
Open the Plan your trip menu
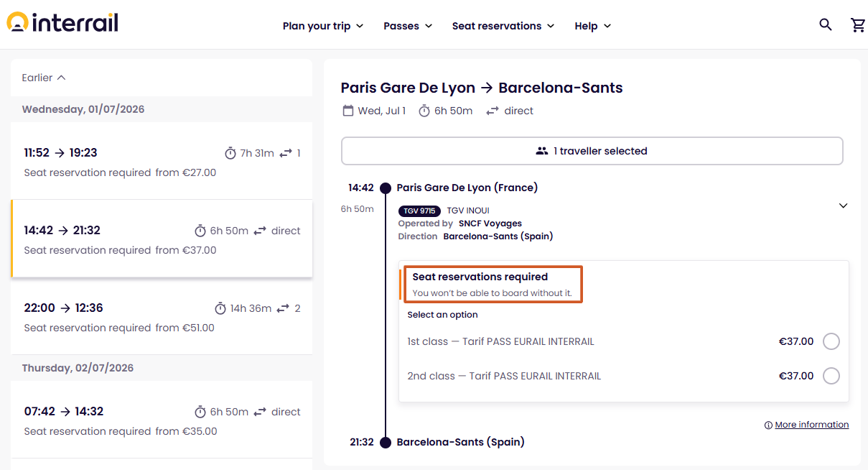point(323,26)
